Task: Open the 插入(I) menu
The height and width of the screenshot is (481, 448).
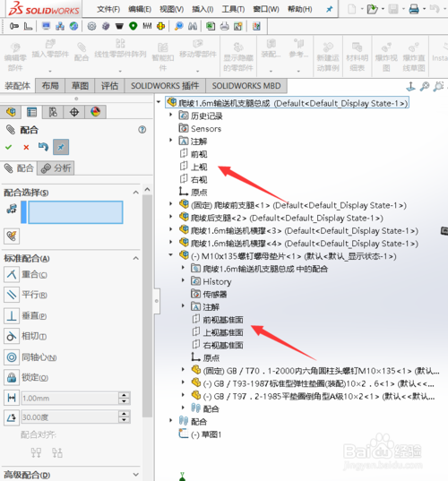Action: [202, 9]
